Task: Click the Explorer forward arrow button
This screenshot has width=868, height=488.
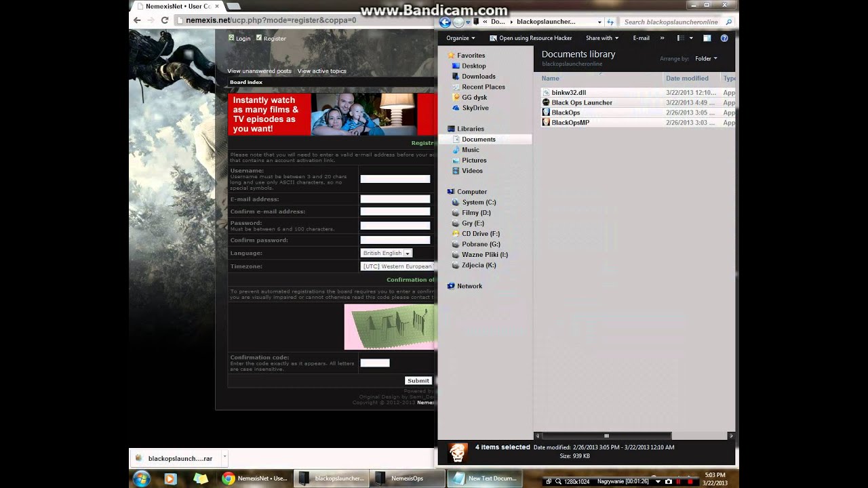Action: [x=459, y=22]
